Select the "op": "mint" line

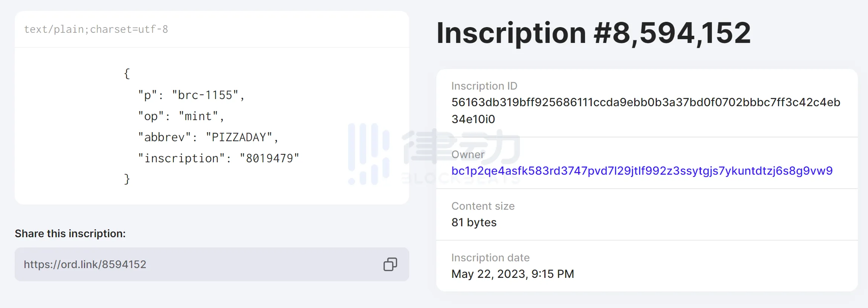click(181, 116)
